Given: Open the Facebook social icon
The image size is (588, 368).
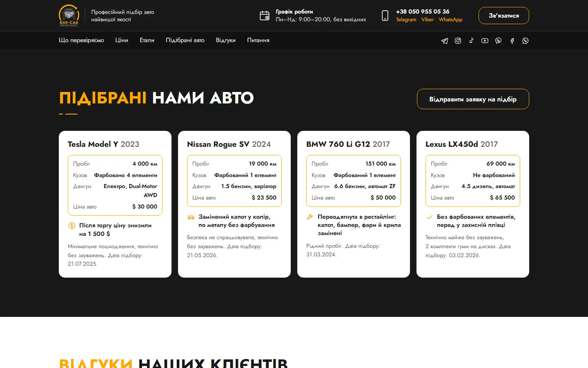Looking at the screenshot, I should click(x=512, y=40).
